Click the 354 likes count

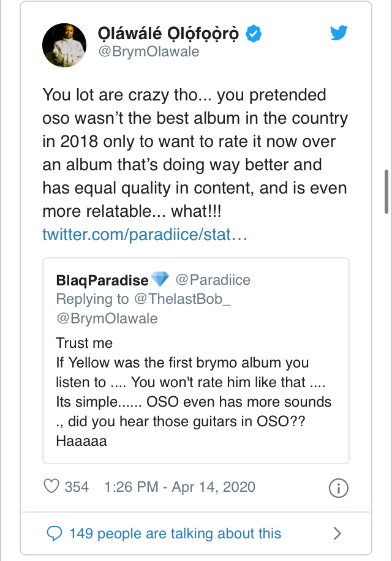coord(77,487)
